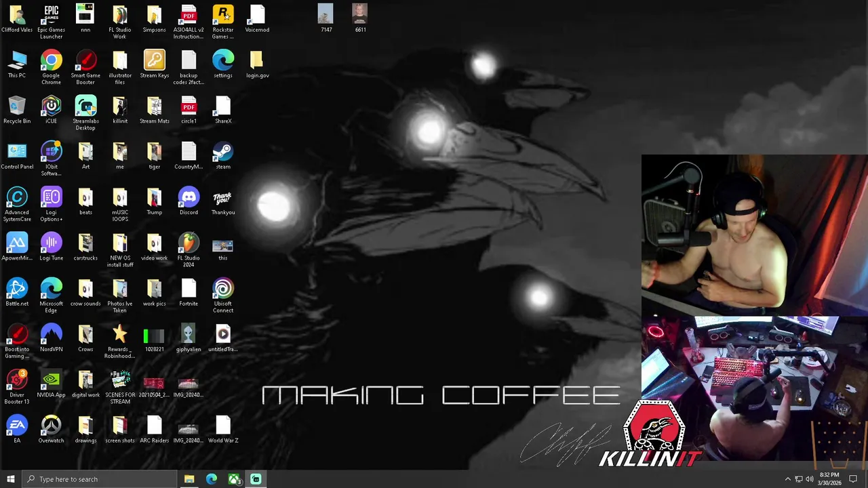This screenshot has height=488, width=868.
Task: Switch to Streamlabs on the taskbar
Action: [256, 479]
